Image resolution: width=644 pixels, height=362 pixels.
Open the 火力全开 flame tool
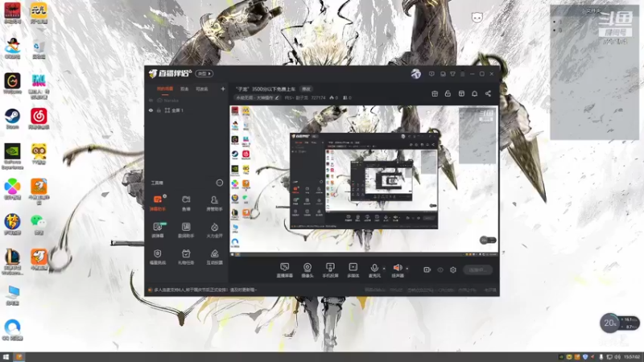coord(214,230)
